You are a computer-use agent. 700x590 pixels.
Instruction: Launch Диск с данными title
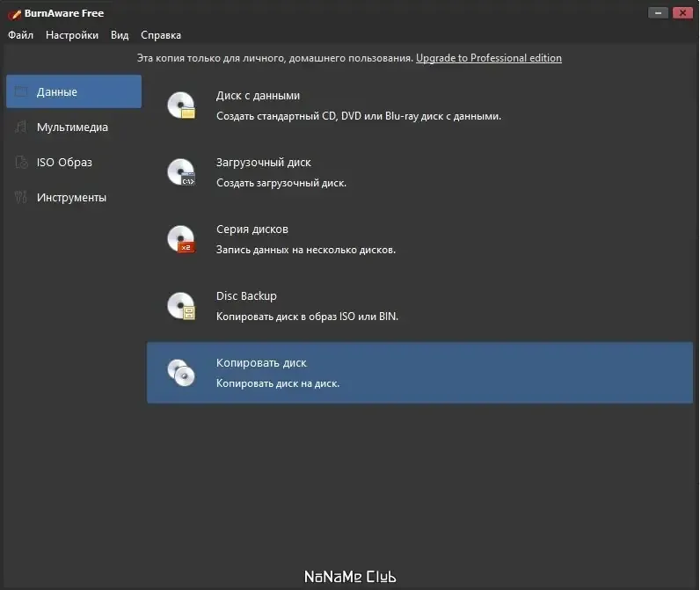tap(258, 96)
